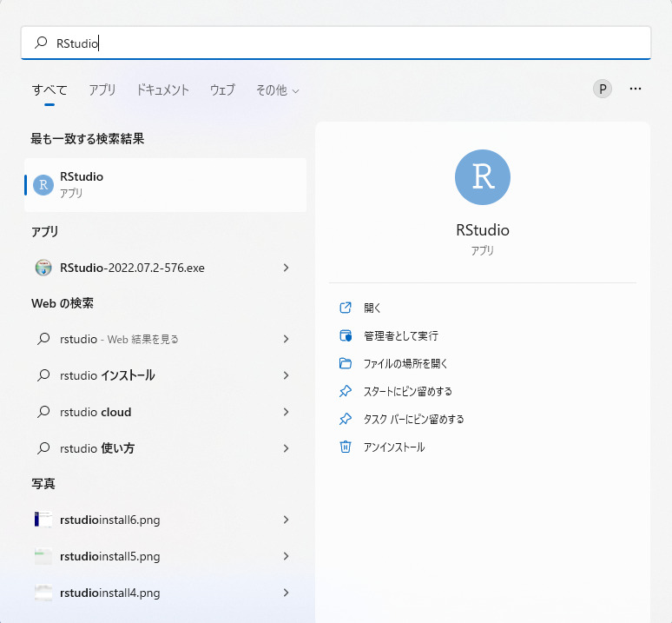Image resolution: width=672 pixels, height=623 pixels.
Task: Click thumbnail of rstudioinstall6.png
Action: 43,520
